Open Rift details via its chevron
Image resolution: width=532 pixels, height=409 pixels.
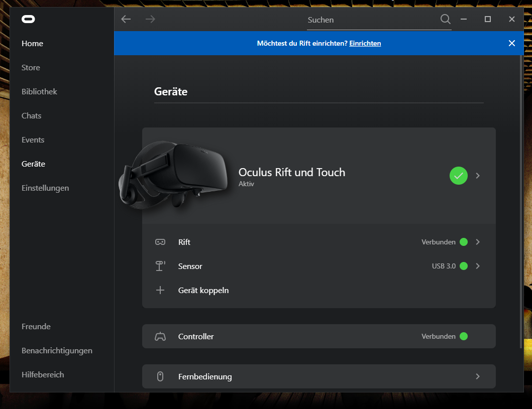pyautogui.click(x=478, y=242)
